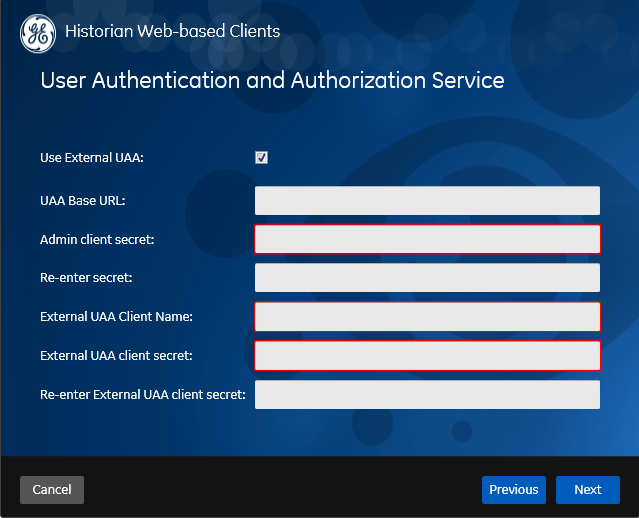Focus the External UAA client secret field

pyautogui.click(x=427, y=355)
